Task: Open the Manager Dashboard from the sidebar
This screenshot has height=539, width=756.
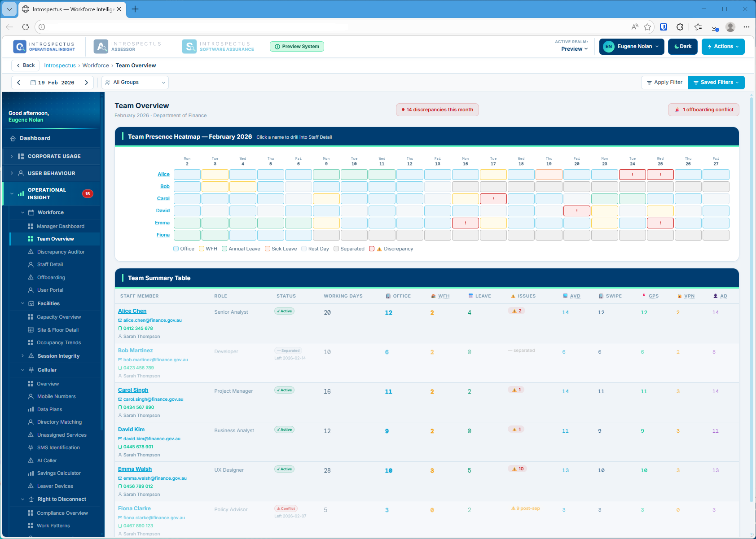Action: click(61, 226)
